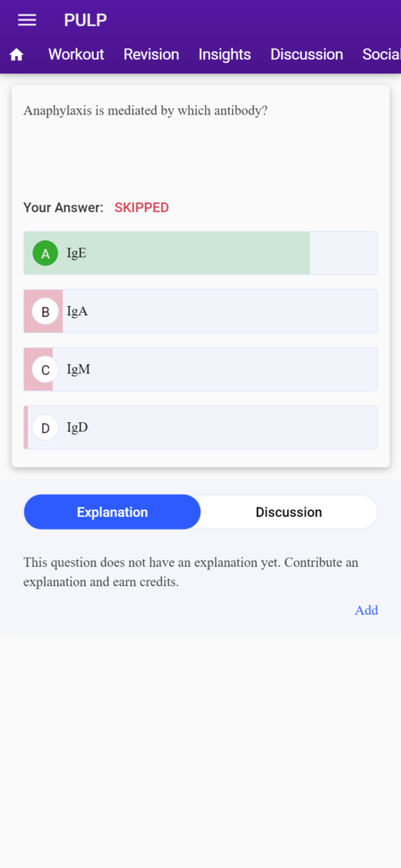
Task: Select the B option circle
Action: pos(46,312)
